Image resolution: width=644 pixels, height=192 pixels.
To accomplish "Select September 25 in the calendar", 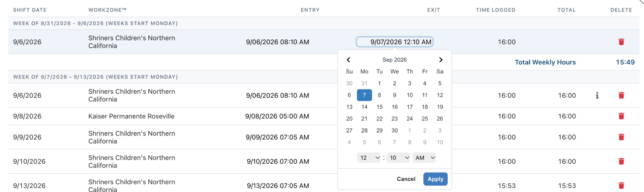I will pyautogui.click(x=425, y=119).
